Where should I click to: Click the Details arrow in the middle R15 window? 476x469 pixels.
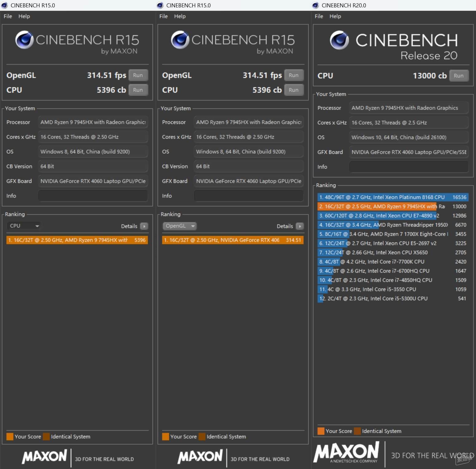tap(300, 226)
